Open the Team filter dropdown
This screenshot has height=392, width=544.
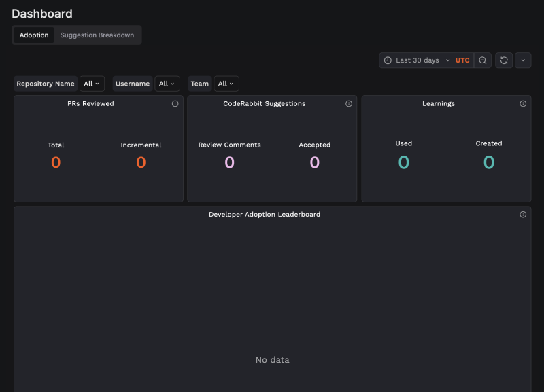pyautogui.click(x=226, y=84)
